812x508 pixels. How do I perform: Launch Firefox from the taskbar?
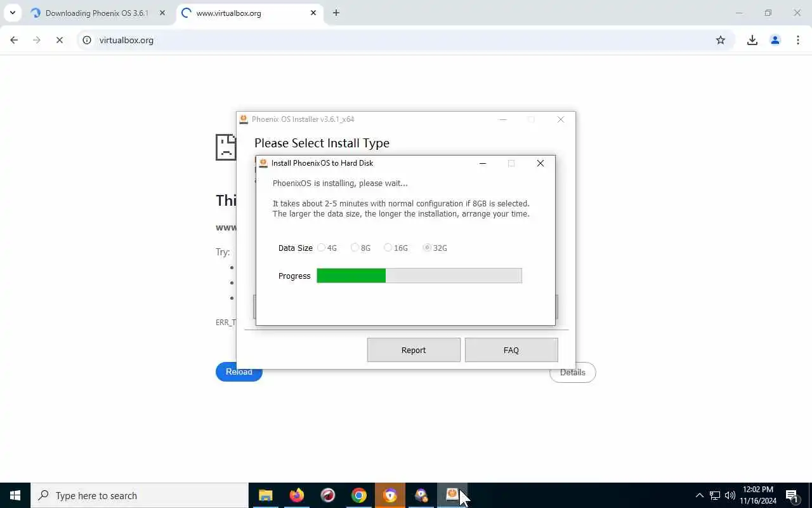pos(297,495)
